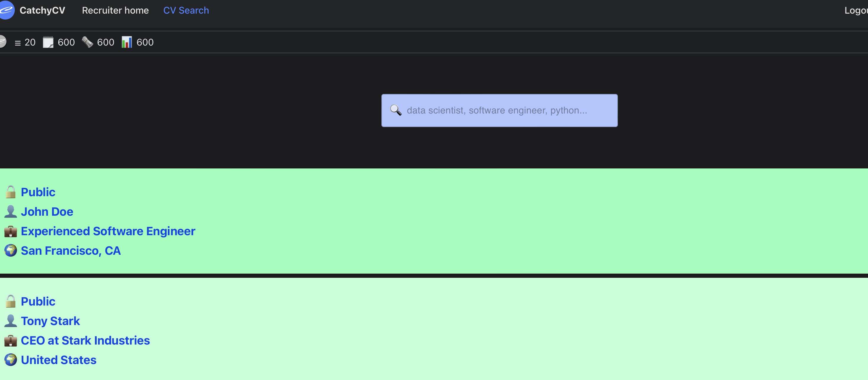Open the Recruiter home nav item

pos(115,10)
